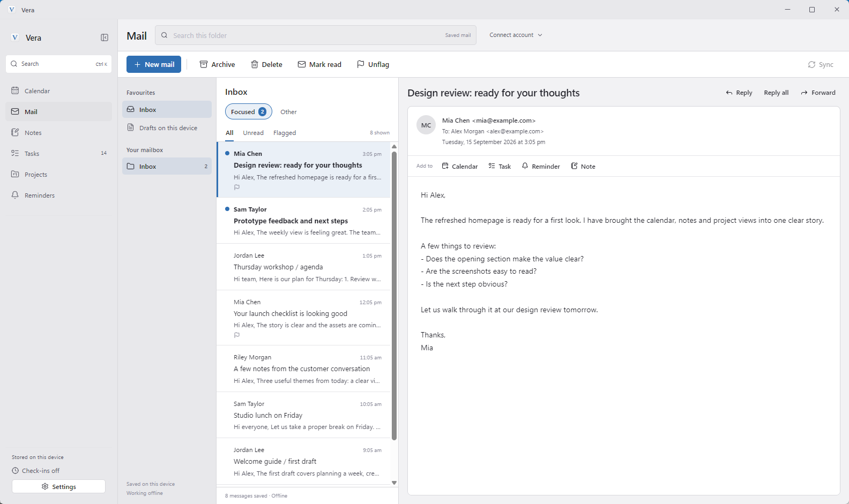Collapse the sidebar panel icon

(105, 37)
